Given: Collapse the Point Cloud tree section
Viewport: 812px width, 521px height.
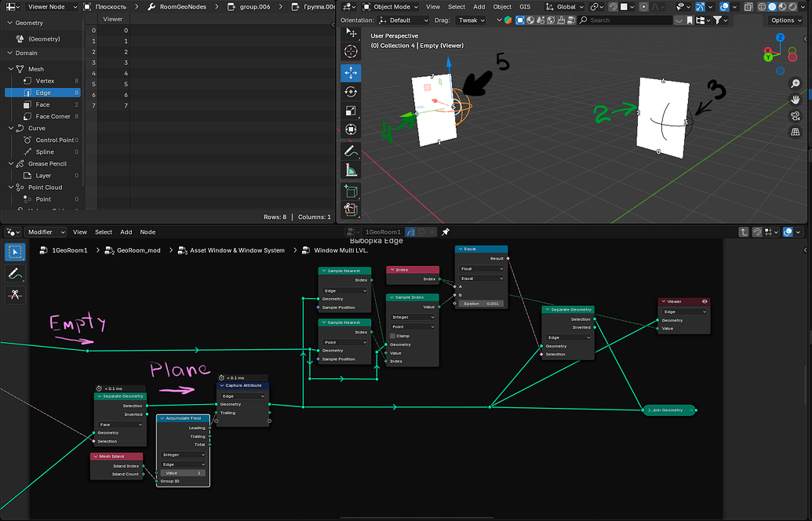Looking at the screenshot, I should tap(11, 188).
